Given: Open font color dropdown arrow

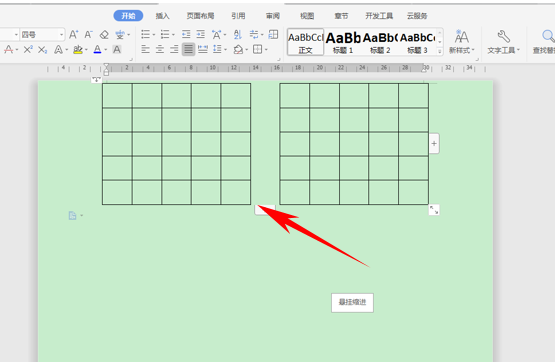Looking at the screenshot, I should click(105, 50).
